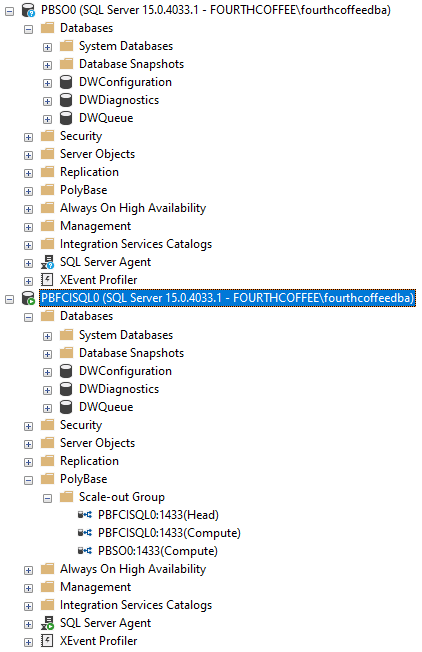Expand Always On High Availability under PBFCISQL0

[28, 570]
